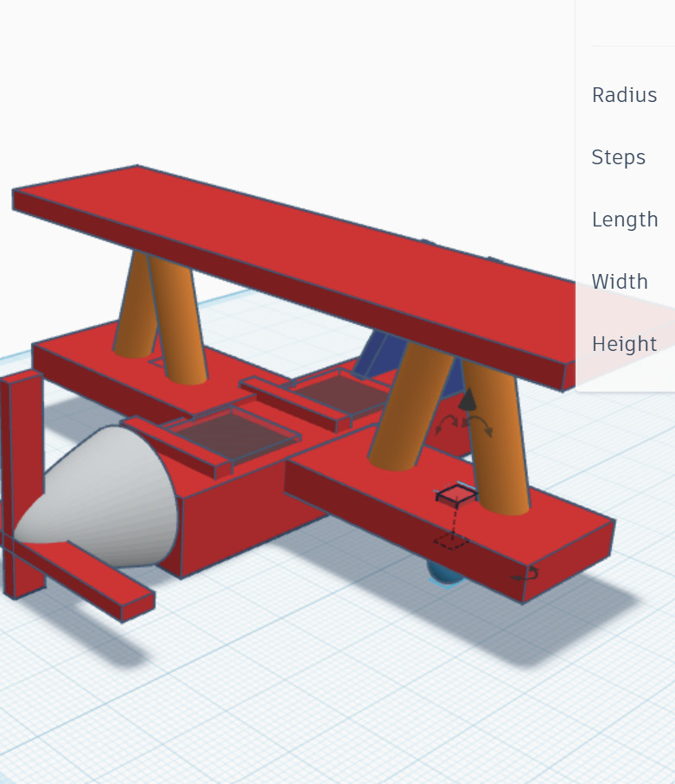Click the Steps property label
The image size is (675, 784).
pyautogui.click(x=618, y=157)
